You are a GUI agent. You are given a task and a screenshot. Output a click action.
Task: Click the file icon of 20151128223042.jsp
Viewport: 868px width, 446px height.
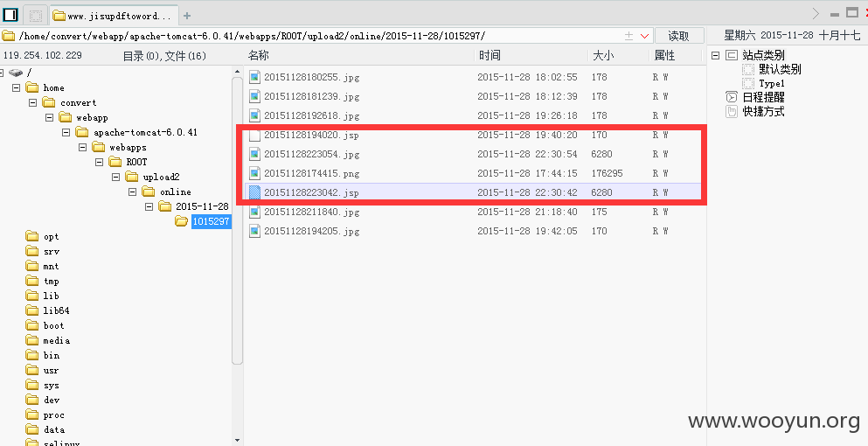[254, 192]
